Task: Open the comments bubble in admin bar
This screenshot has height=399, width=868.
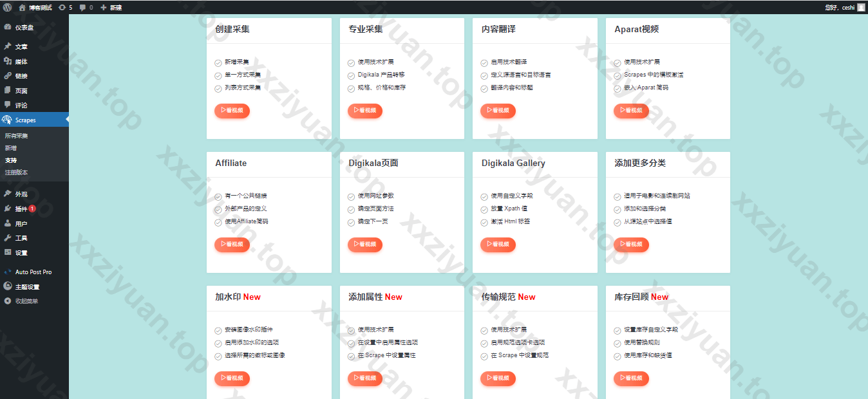Action: pyautogui.click(x=86, y=8)
